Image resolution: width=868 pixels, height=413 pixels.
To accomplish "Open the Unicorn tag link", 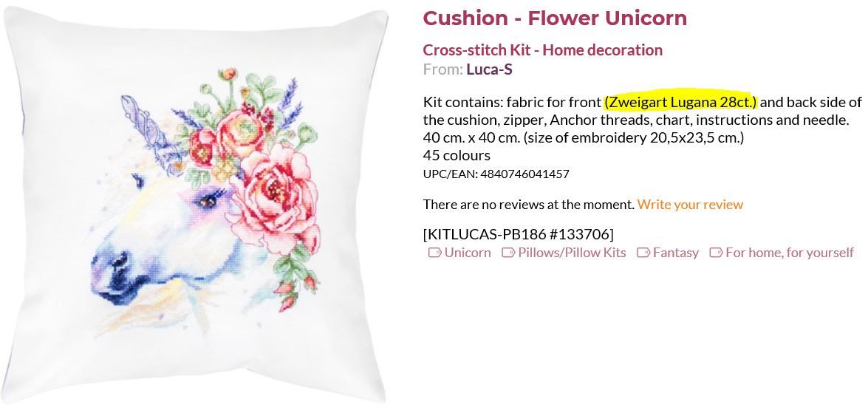I will pyautogui.click(x=468, y=253).
